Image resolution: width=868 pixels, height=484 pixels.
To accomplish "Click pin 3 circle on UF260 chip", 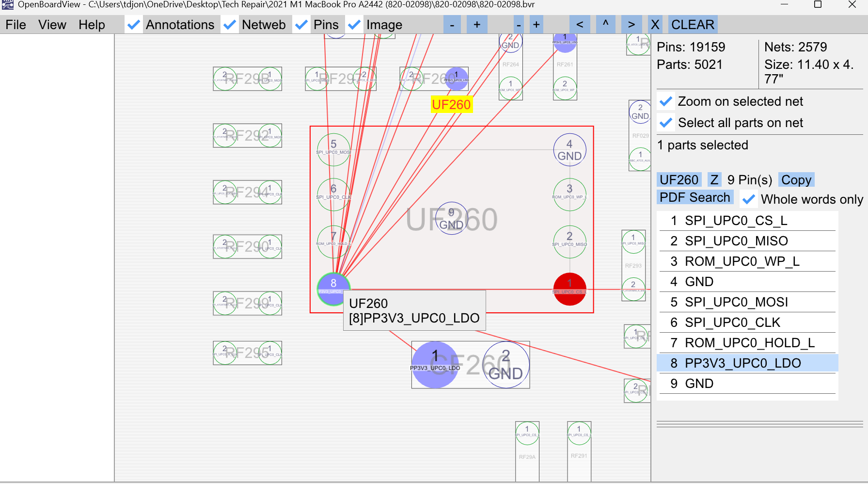I will (569, 194).
